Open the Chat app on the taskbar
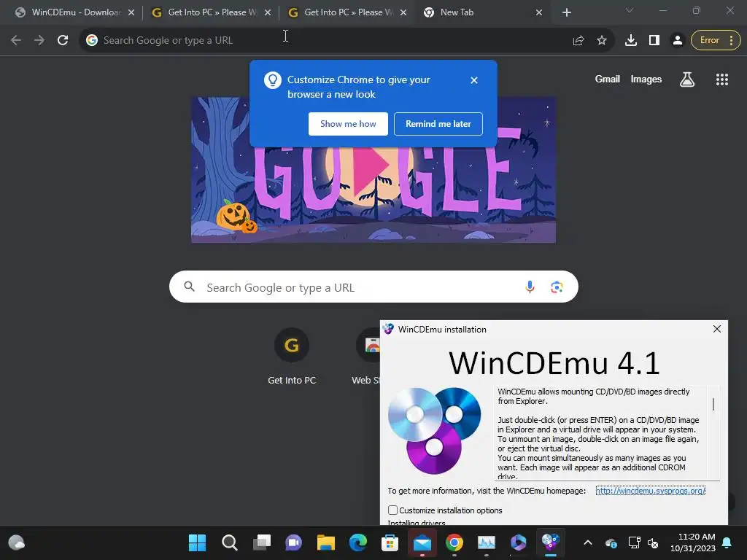The width and height of the screenshot is (747, 560). [x=293, y=542]
